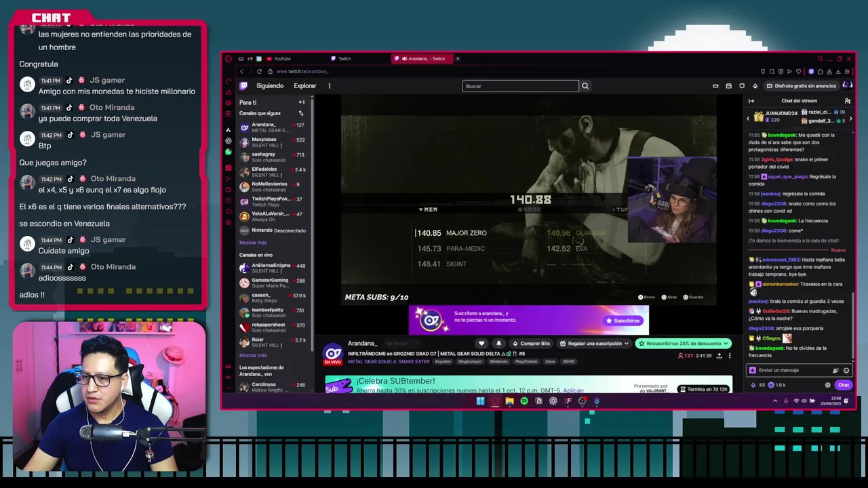Open Regalar una suscripción dropdown
Image resolution: width=868 pixels, height=488 pixels.
[x=594, y=344]
